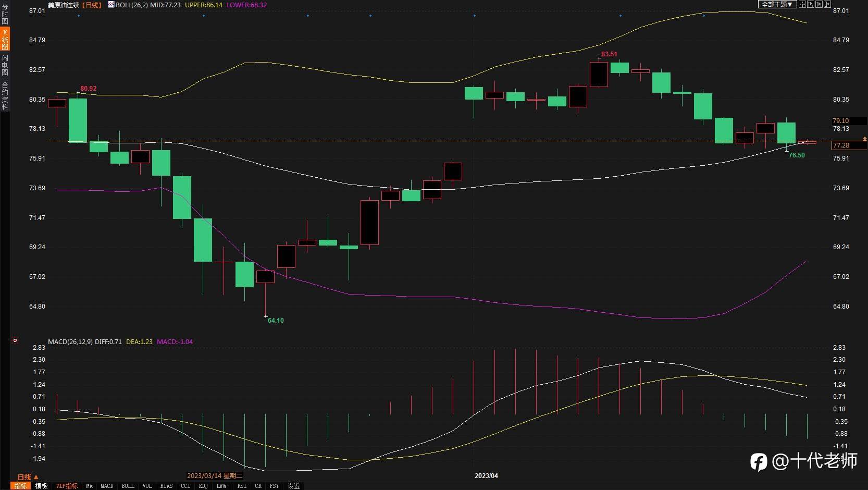
Task: Switch to the 闪电图 side tab
Action: 5,65
